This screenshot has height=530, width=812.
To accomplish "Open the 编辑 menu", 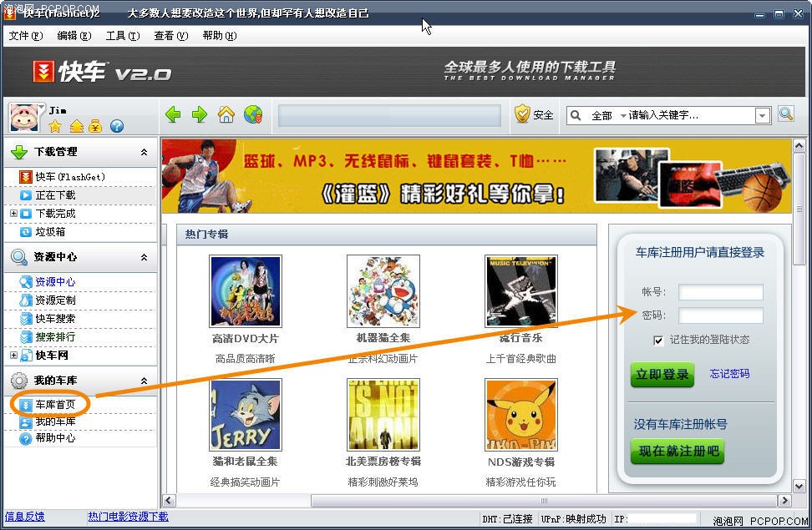I will tap(74, 36).
